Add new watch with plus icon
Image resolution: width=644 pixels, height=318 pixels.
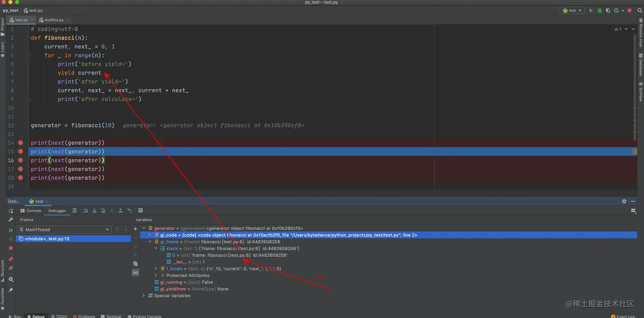(x=135, y=229)
